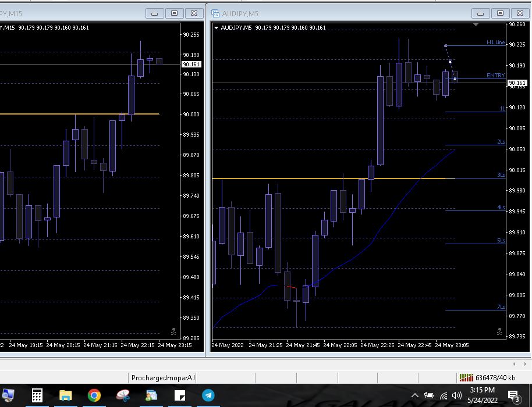Show hidden system tray icons
Viewport: 532px width, 407px height.
(x=414, y=395)
